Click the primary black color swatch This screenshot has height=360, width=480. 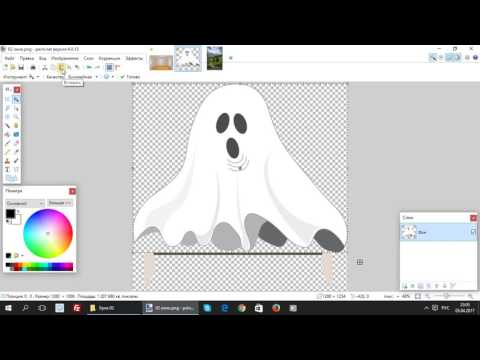tap(10, 214)
